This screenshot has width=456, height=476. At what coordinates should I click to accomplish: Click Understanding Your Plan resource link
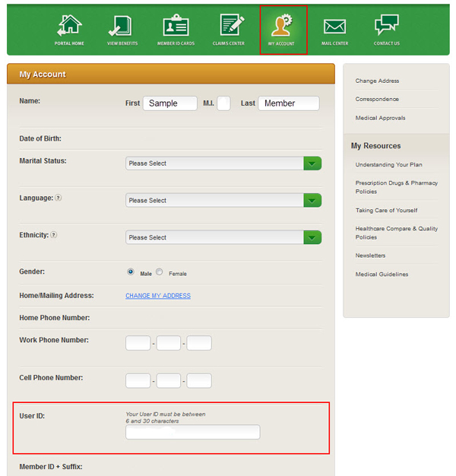pos(388,165)
